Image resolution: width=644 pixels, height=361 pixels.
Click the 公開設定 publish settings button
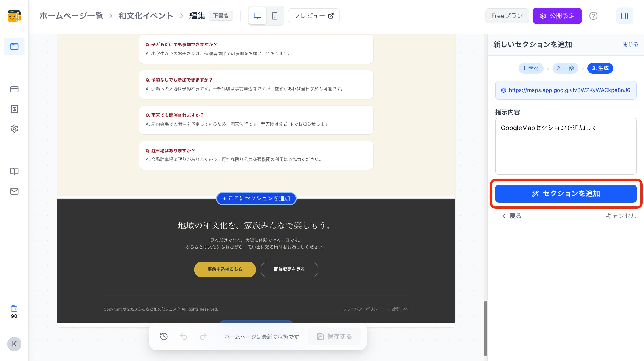tap(557, 16)
